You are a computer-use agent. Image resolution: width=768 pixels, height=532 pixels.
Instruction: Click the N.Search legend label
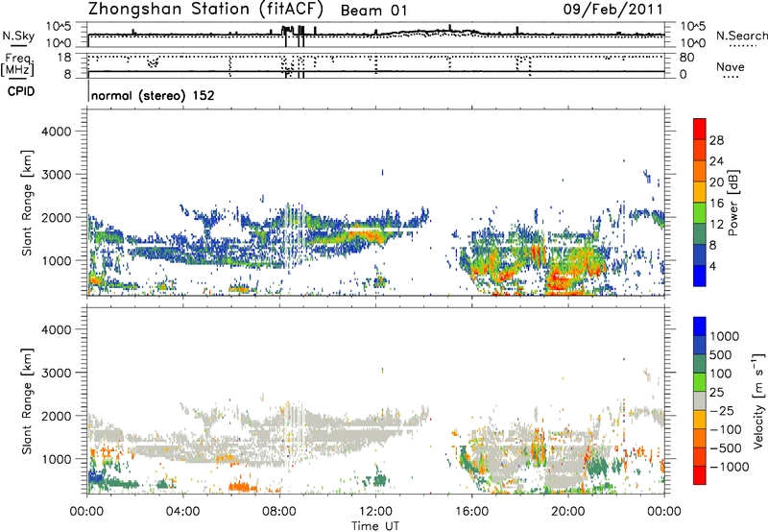(x=741, y=36)
